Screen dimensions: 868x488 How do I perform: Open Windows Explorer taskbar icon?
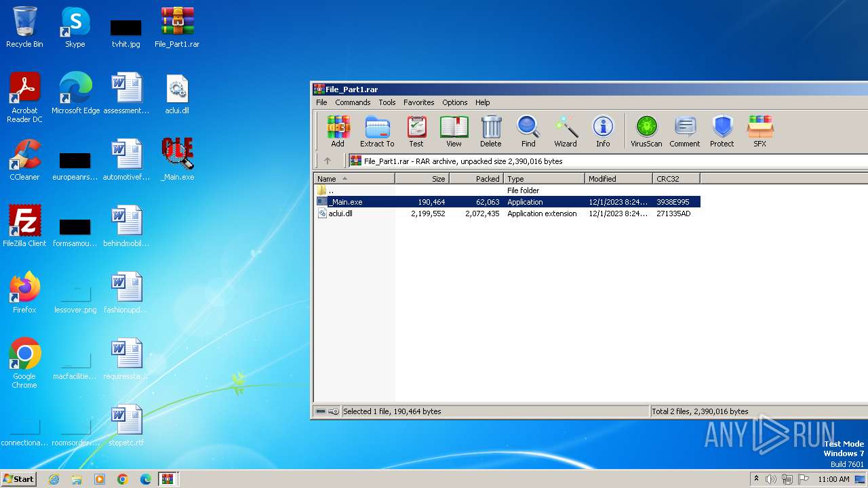pyautogui.click(x=77, y=479)
